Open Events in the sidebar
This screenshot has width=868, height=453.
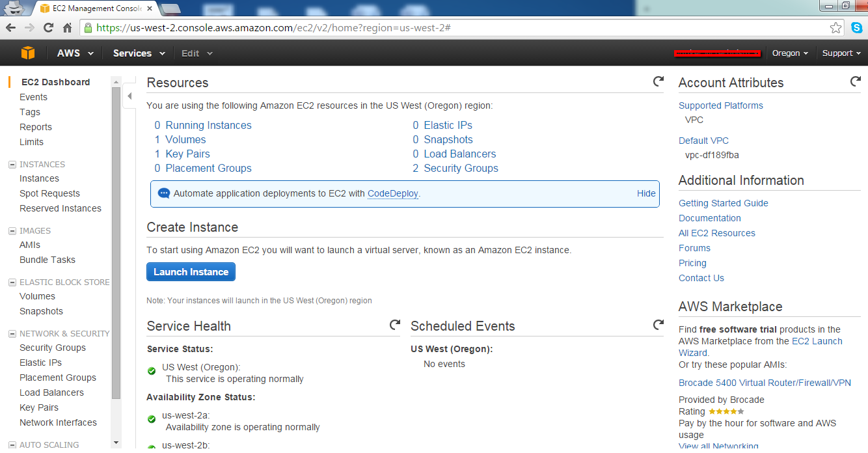tap(33, 97)
